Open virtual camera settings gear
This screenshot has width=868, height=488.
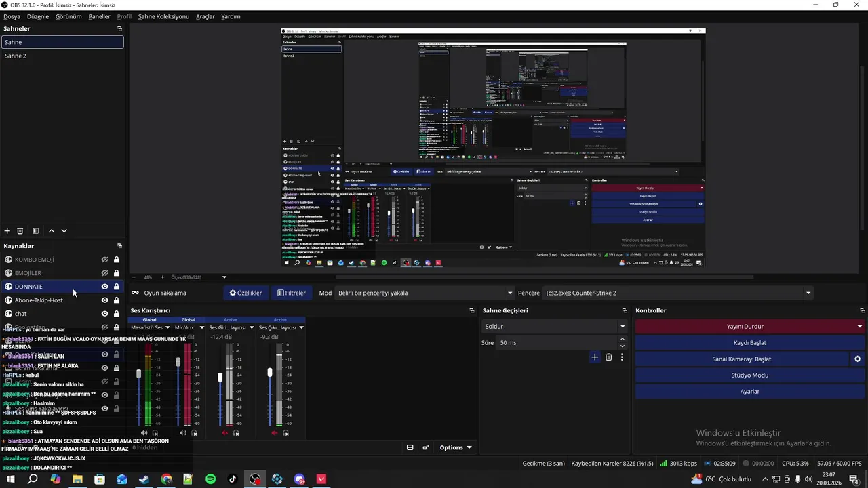click(x=857, y=359)
